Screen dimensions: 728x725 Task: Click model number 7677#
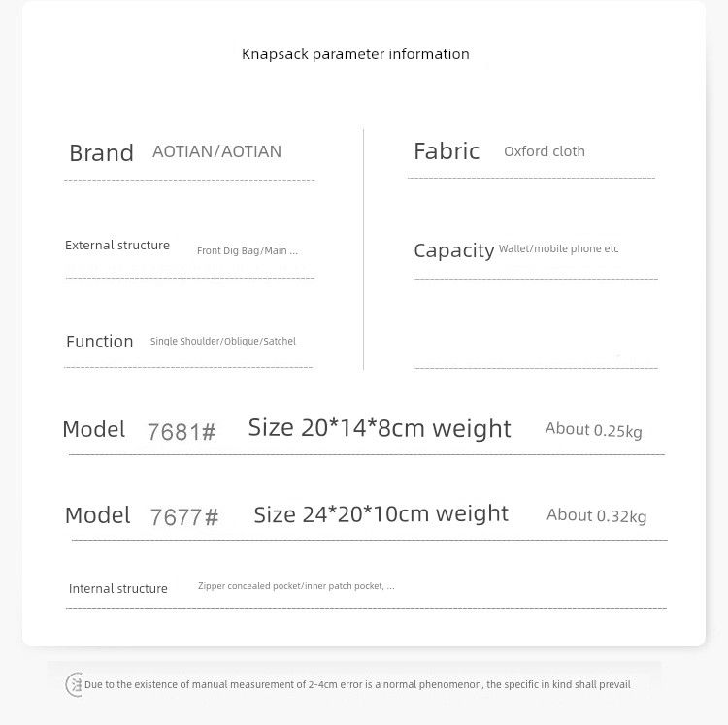tap(184, 517)
